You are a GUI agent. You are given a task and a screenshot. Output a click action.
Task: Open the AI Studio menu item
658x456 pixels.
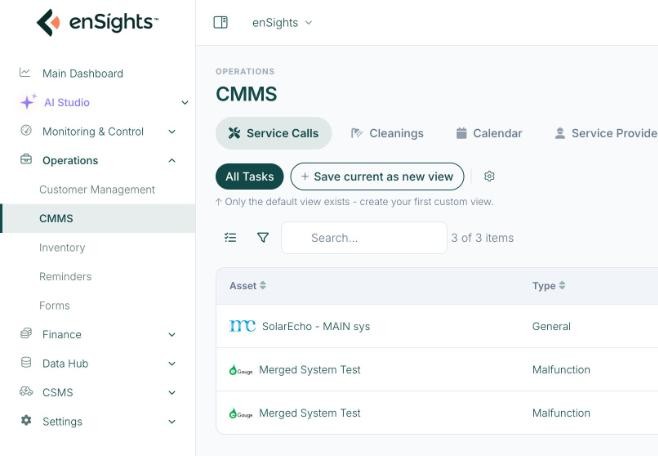[67, 102]
